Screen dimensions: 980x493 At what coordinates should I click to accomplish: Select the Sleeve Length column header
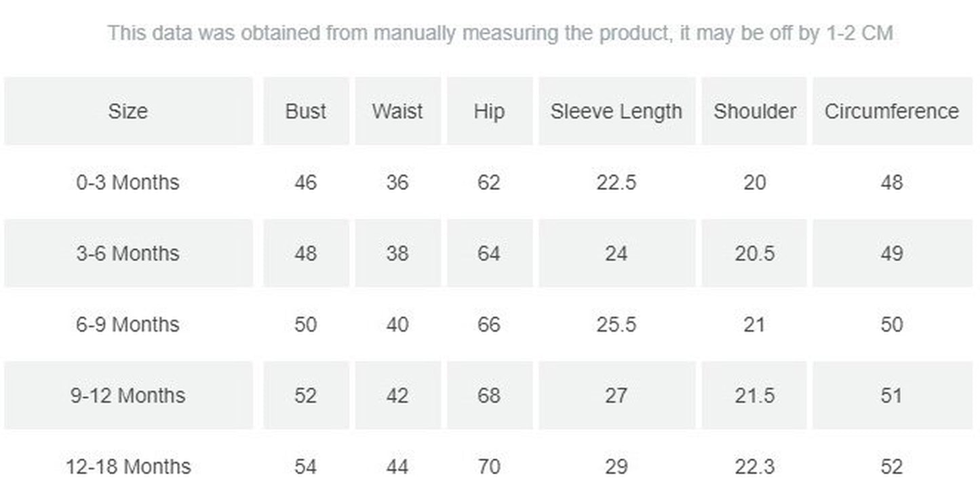(616, 111)
